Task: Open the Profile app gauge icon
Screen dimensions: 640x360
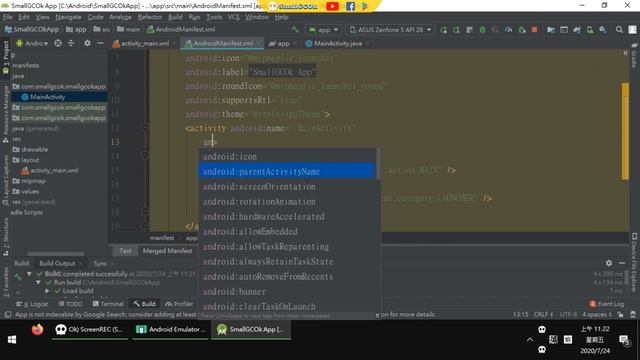Action: click(x=509, y=30)
